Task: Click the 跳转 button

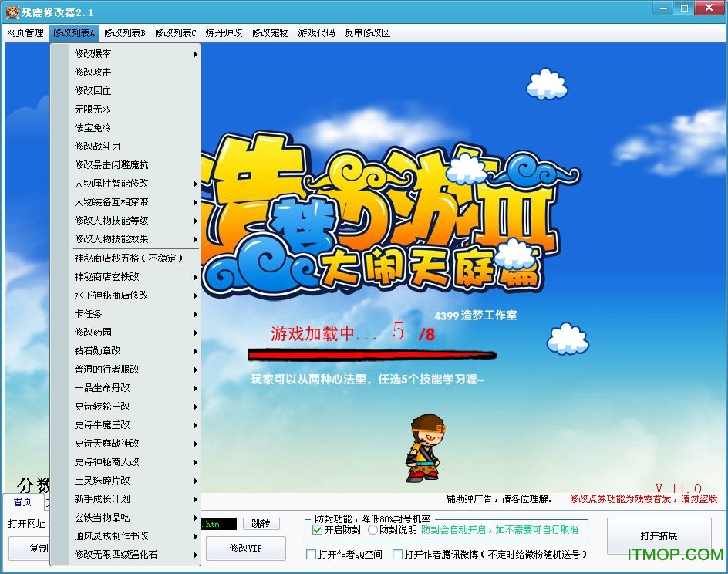Action: (261, 524)
